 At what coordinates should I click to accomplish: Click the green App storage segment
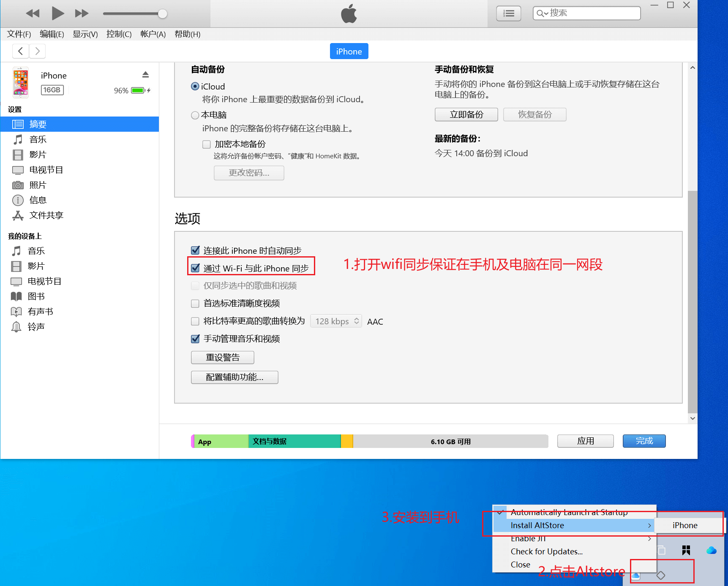(x=221, y=441)
